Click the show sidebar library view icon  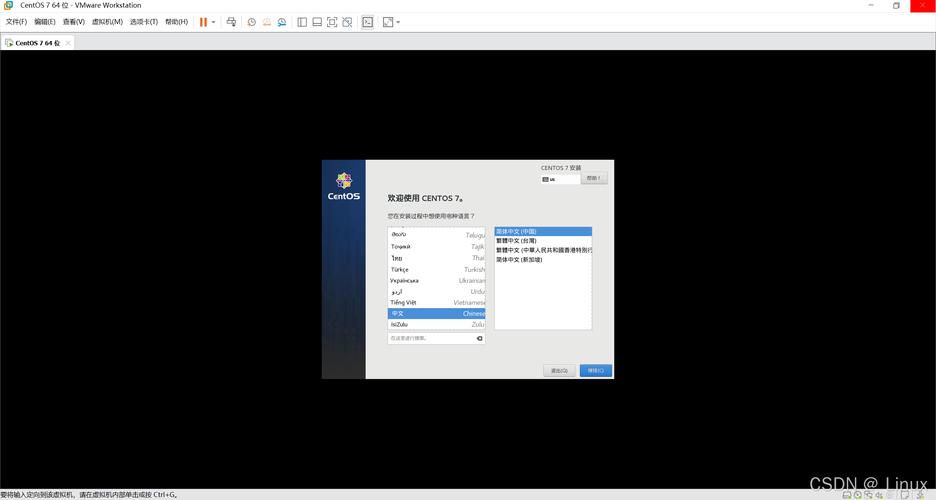coord(302,21)
